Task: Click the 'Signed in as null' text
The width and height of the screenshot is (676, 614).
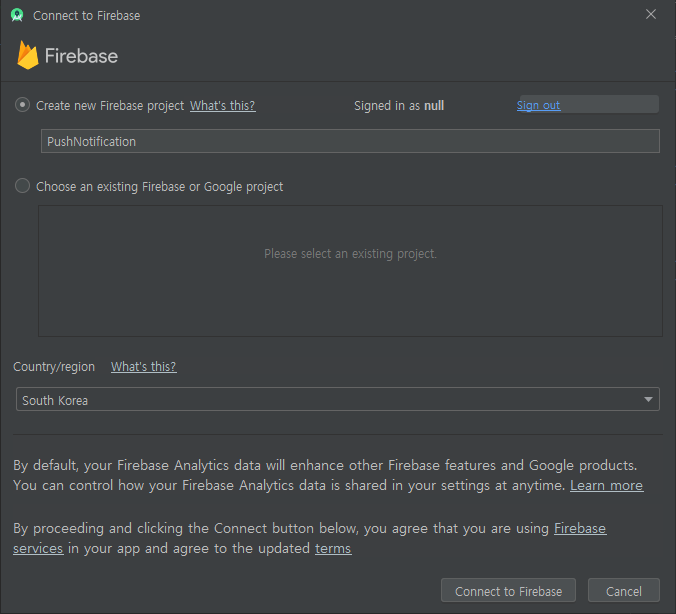Action: click(x=399, y=106)
